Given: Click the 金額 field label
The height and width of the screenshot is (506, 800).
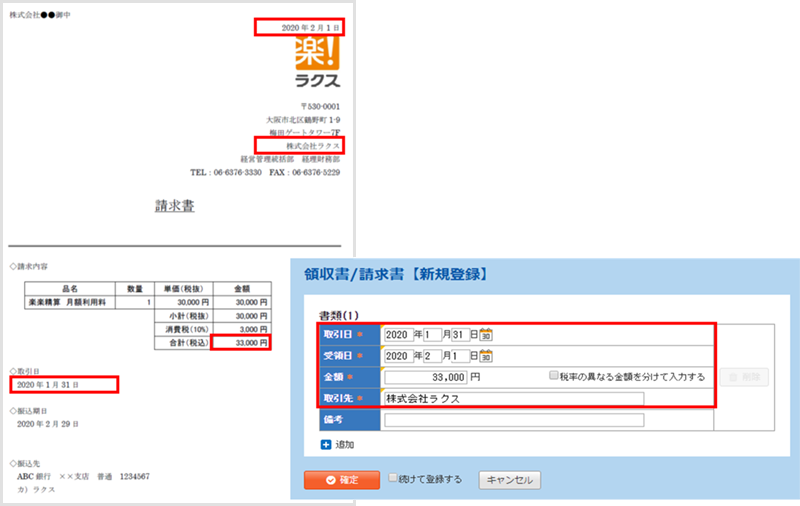Looking at the screenshot, I should click(x=349, y=377).
